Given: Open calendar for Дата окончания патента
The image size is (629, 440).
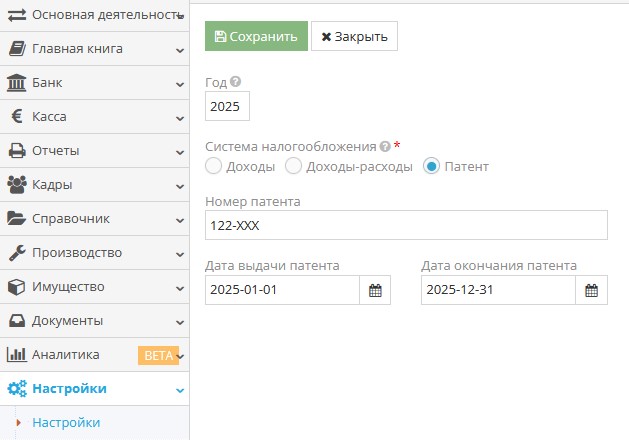Looking at the screenshot, I should click(591, 290).
